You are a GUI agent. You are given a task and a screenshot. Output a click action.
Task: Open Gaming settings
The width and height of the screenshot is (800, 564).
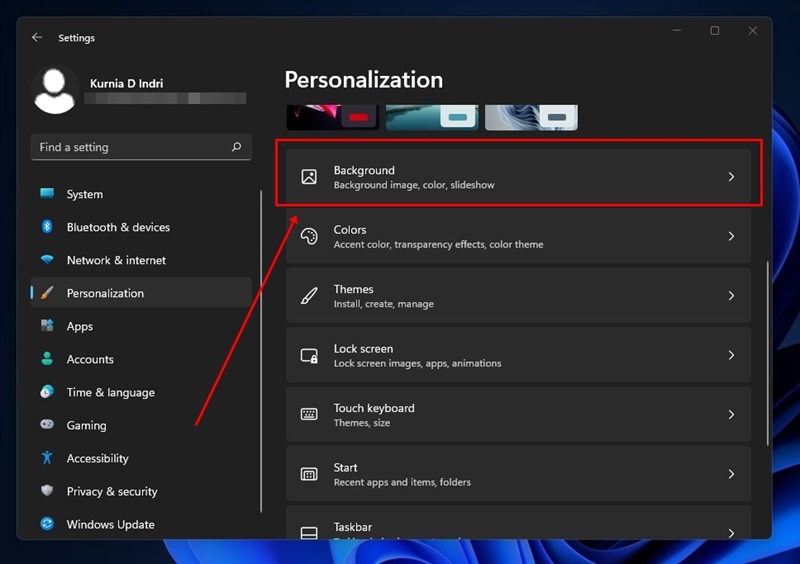click(141, 425)
